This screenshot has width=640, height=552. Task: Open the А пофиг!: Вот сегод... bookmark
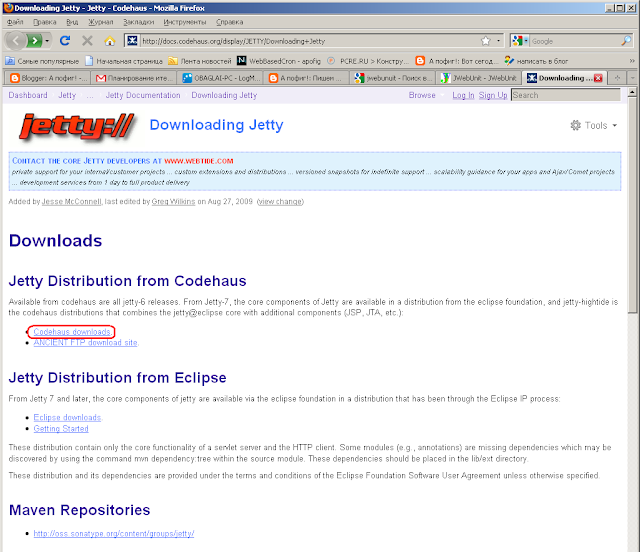point(457,61)
